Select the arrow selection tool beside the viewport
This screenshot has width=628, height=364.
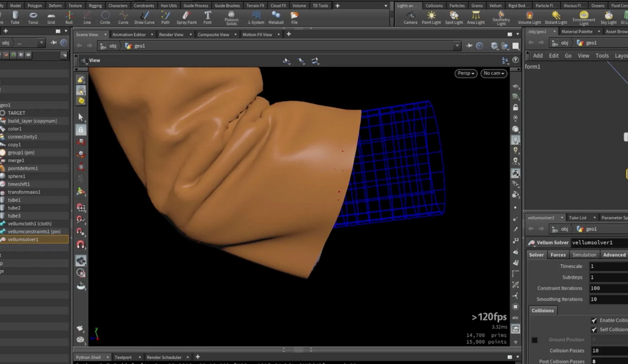(x=80, y=116)
